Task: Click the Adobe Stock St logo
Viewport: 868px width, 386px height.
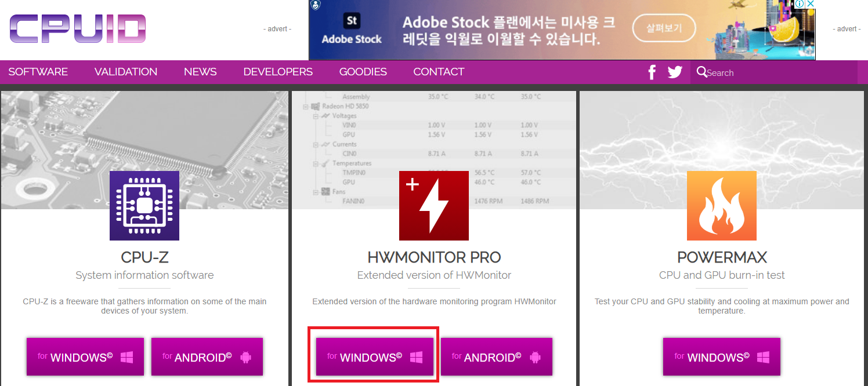Action: coord(352,21)
